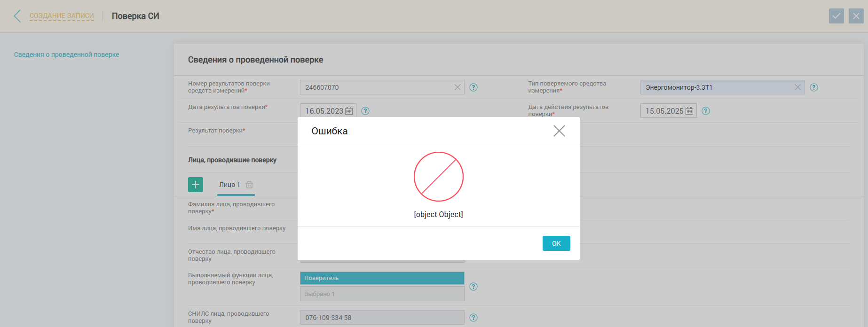Clear the Энергомонитор-3.3Т1 type field
Image resolution: width=868 pixels, height=327 pixels.
pos(797,87)
